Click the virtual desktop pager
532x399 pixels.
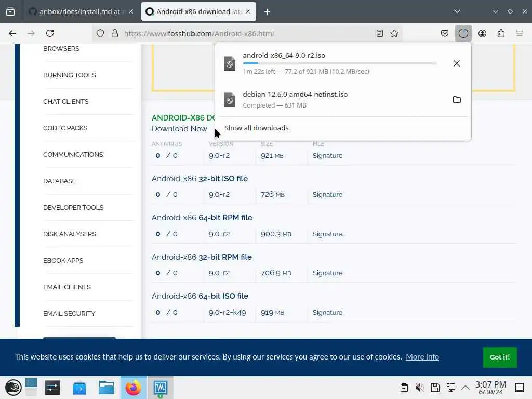click(31, 388)
